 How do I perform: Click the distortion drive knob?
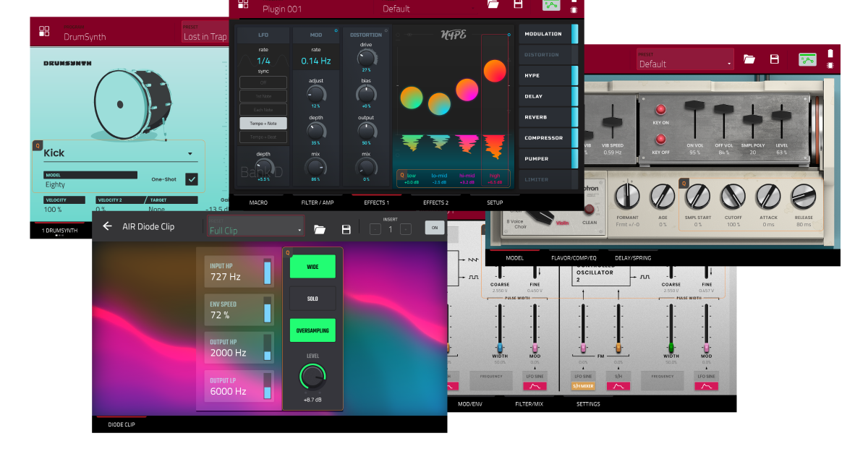pos(366,57)
